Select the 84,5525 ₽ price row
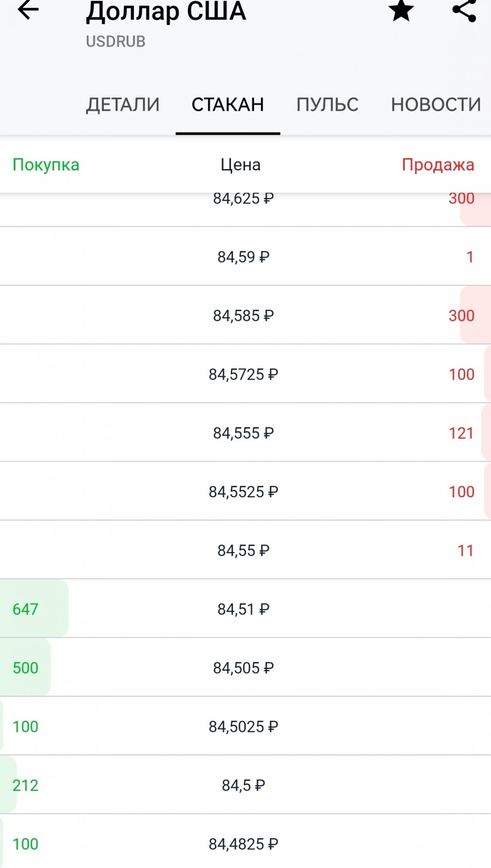This screenshot has width=491, height=868. tap(245, 491)
